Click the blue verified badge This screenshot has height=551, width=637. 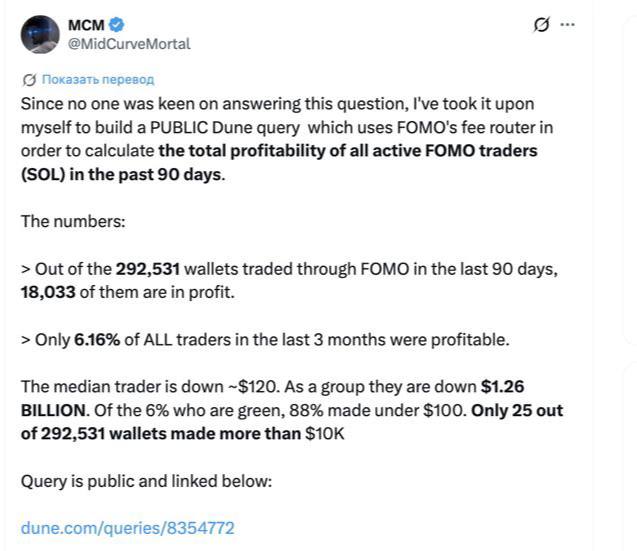[x=117, y=25]
